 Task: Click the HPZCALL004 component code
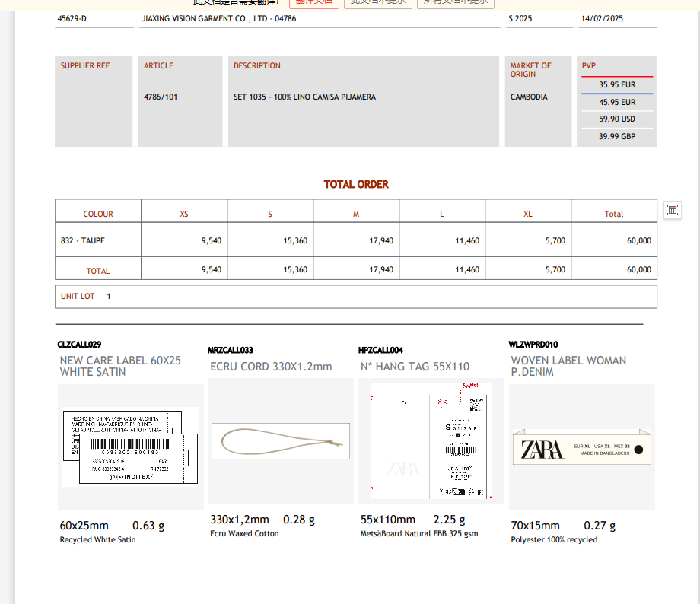(x=380, y=351)
